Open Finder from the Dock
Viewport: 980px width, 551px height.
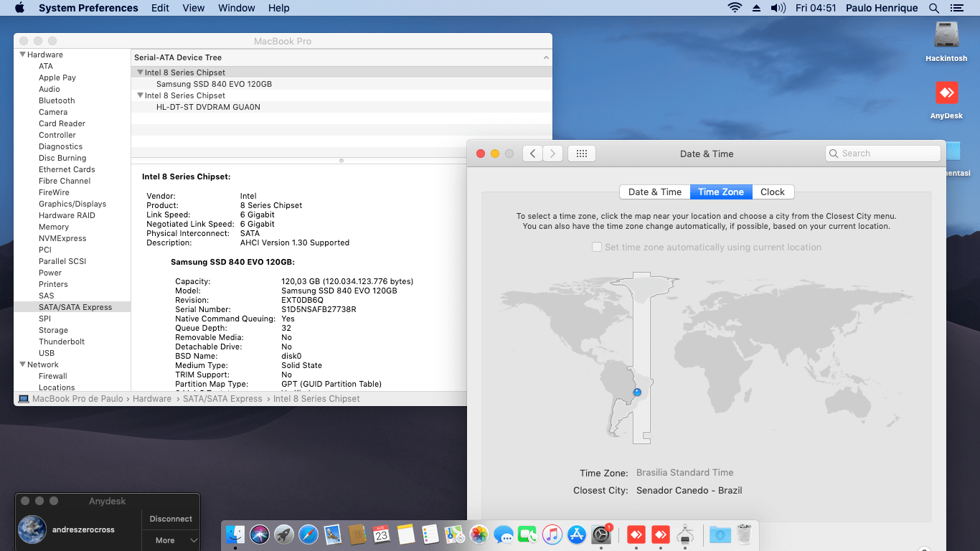coord(235,534)
